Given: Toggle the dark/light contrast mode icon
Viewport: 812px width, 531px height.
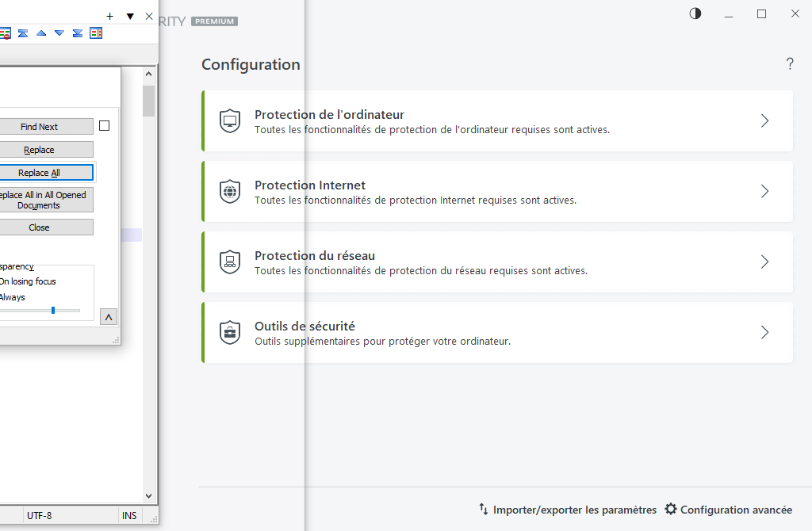Looking at the screenshot, I should [x=695, y=13].
